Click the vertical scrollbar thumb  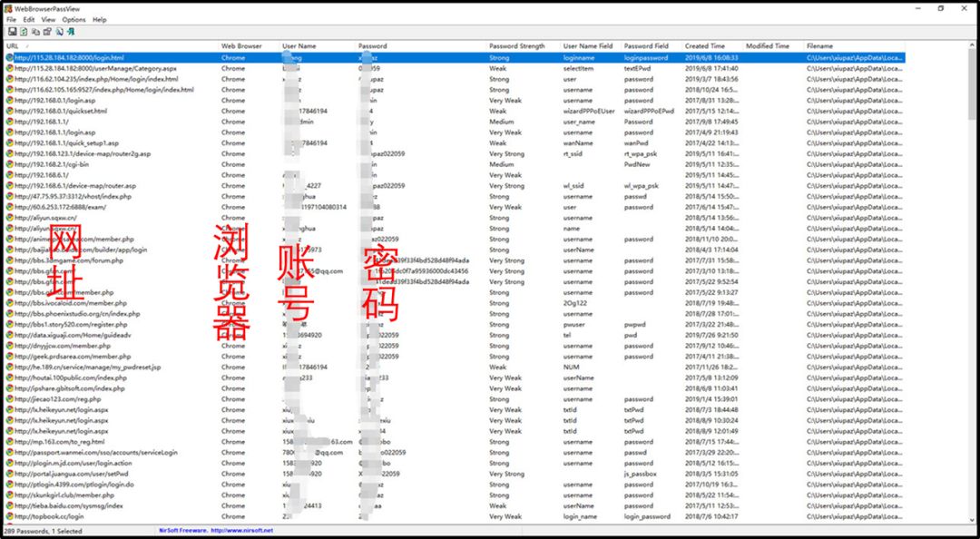tap(972, 85)
